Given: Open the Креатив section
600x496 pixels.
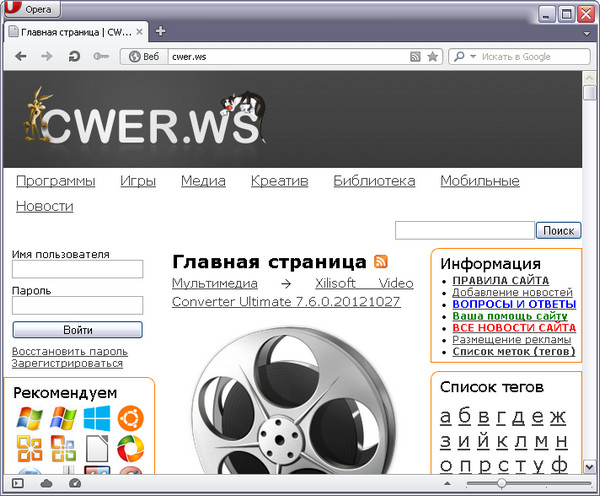Looking at the screenshot, I should pyautogui.click(x=279, y=181).
